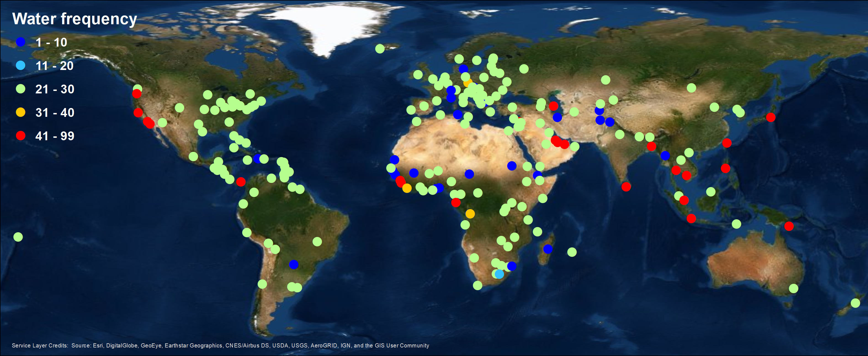Toggle the '11 - 20' legend category
This screenshot has height=356, width=868.
[x=55, y=66]
